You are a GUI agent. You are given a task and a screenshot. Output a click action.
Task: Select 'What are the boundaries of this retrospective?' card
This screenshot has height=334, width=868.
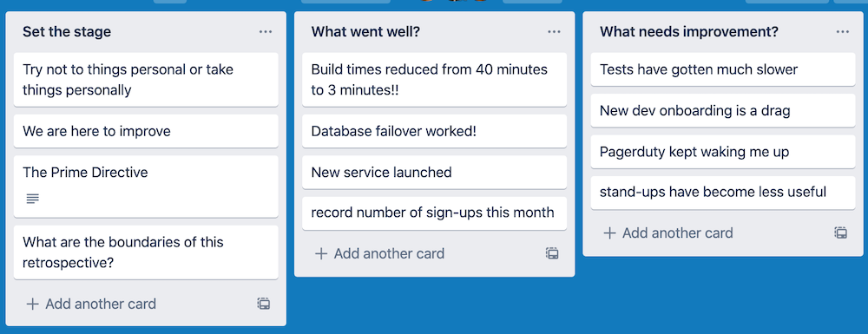tap(146, 252)
